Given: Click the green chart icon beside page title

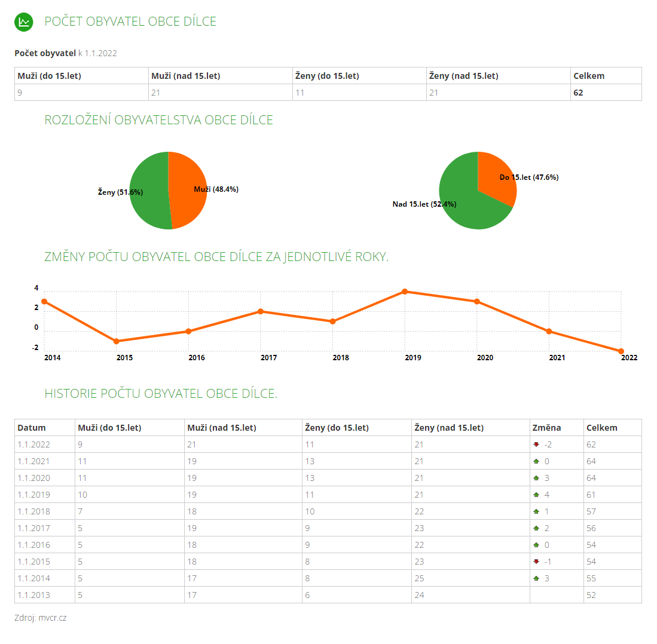Looking at the screenshot, I should point(23,22).
